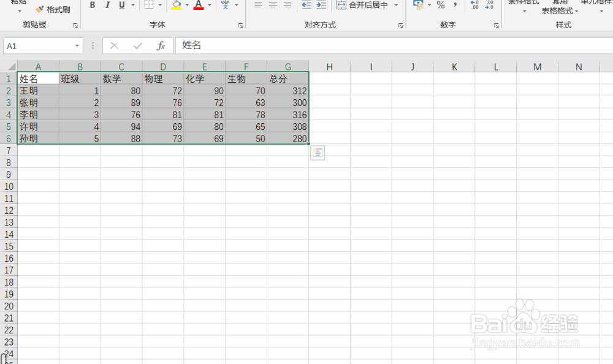Expand the underline style dropdown arrow
This screenshot has height=364, width=613.
133,5
